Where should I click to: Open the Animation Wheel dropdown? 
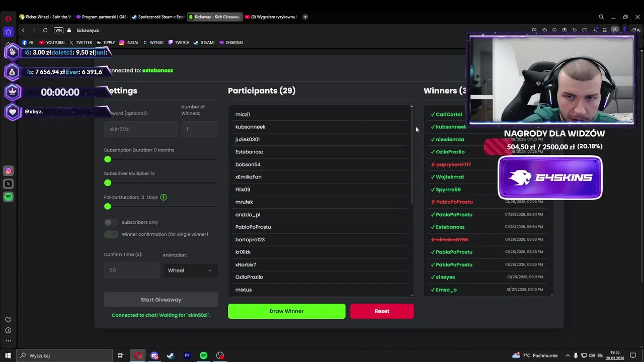(x=190, y=270)
